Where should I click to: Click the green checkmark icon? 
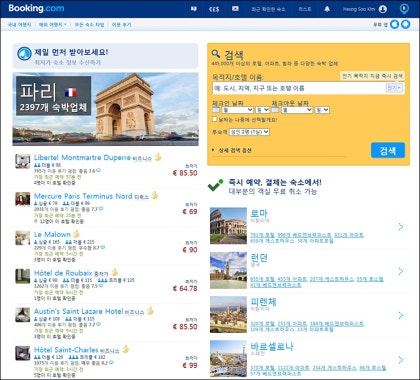215,185
